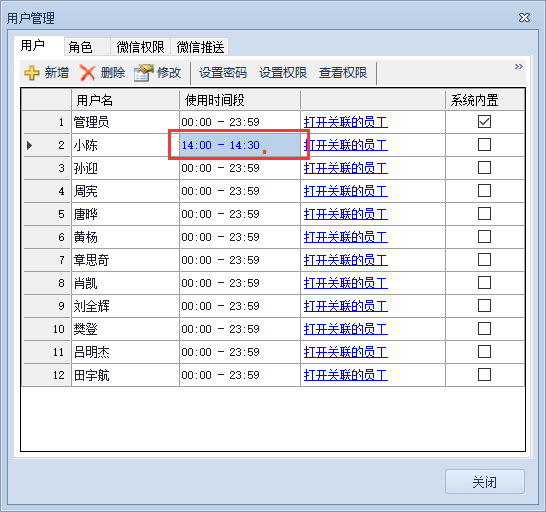The height and width of the screenshot is (512, 546).
Task: Expand toolbar overflow chevron at right
Action: [518, 67]
